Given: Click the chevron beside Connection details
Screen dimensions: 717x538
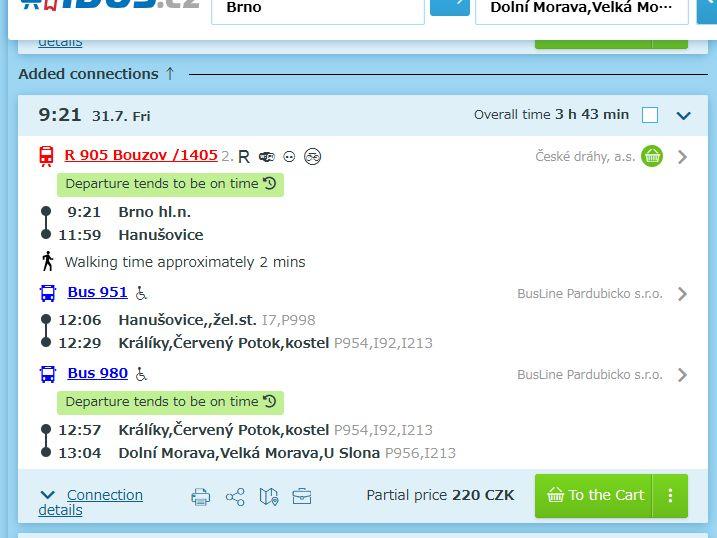Looking at the screenshot, I should click(x=48, y=495).
